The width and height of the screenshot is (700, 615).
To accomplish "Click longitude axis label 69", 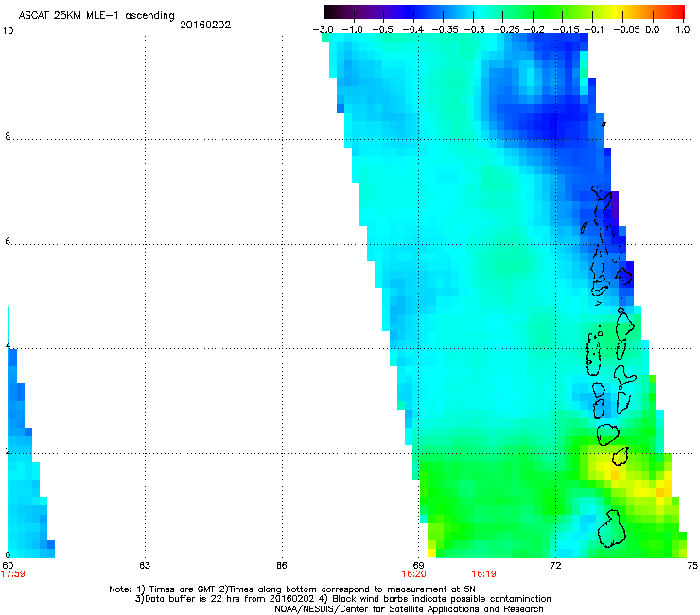I will coord(418,565).
